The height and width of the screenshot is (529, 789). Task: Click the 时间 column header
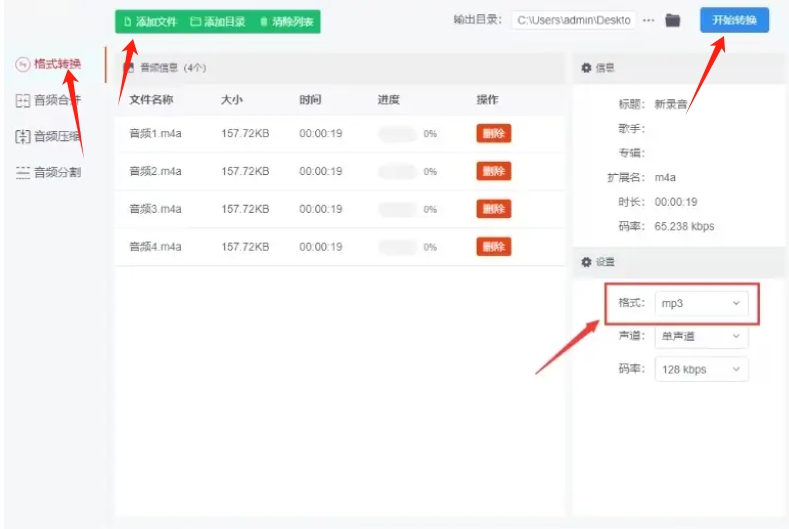coord(310,100)
